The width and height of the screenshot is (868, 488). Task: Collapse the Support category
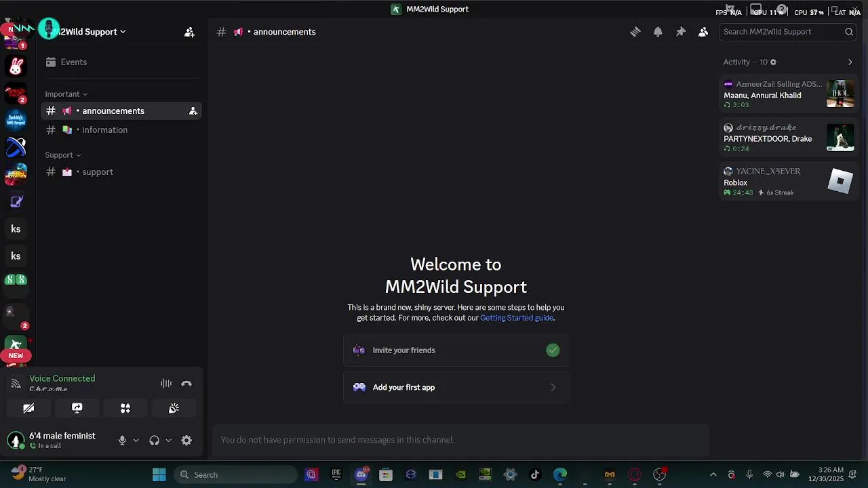click(62, 155)
